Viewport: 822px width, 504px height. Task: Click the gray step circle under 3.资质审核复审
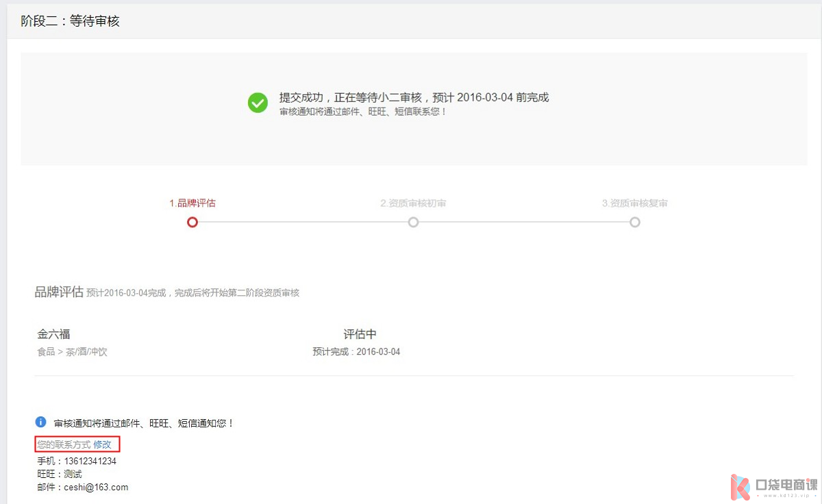click(635, 222)
